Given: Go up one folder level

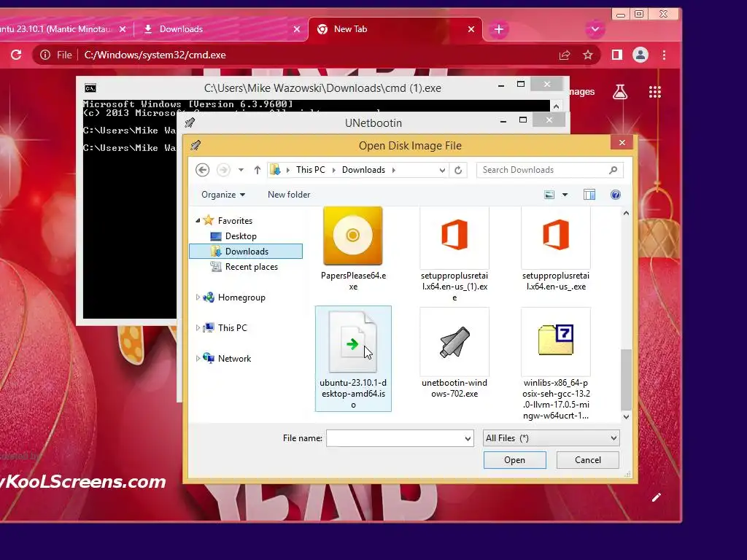Looking at the screenshot, I should point(258,170).
